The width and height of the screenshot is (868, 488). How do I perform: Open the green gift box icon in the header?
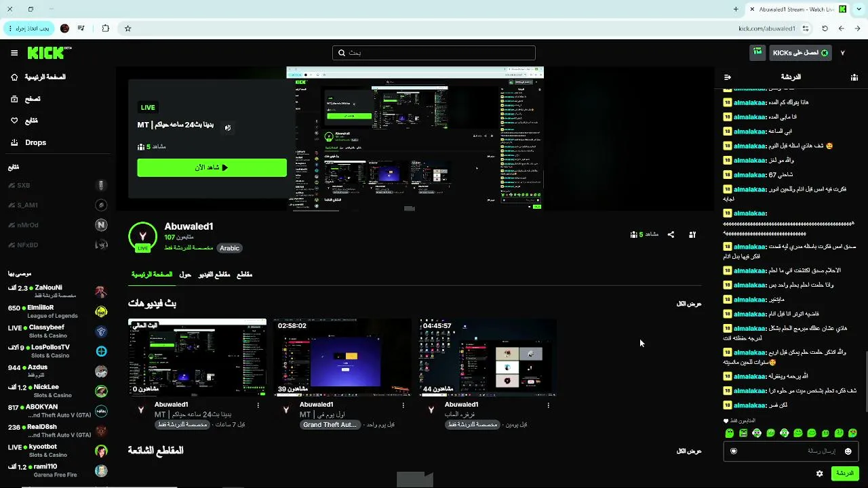(x=757, y=52)
